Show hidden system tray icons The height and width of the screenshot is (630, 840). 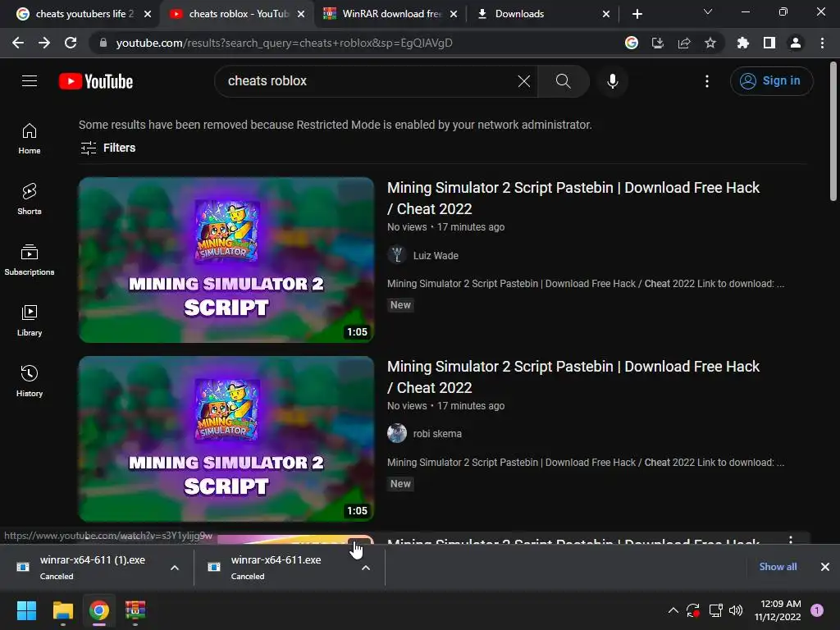[673, 610]
